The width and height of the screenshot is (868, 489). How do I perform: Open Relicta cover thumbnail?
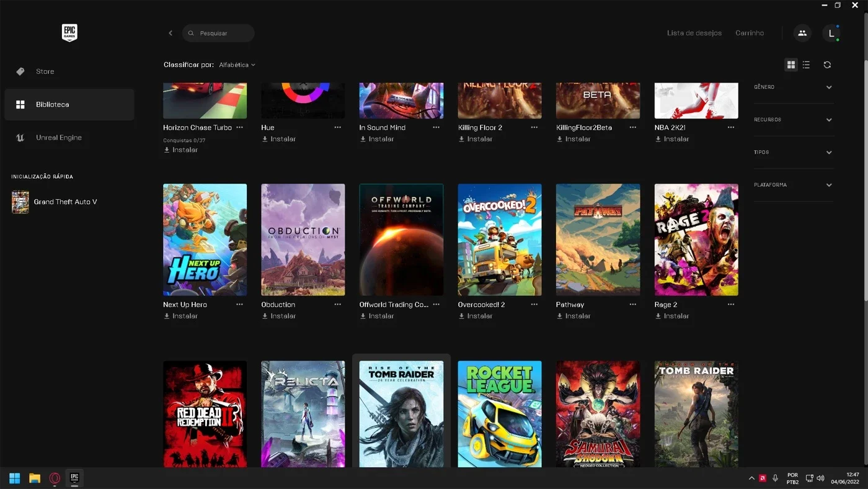point(303,414)
